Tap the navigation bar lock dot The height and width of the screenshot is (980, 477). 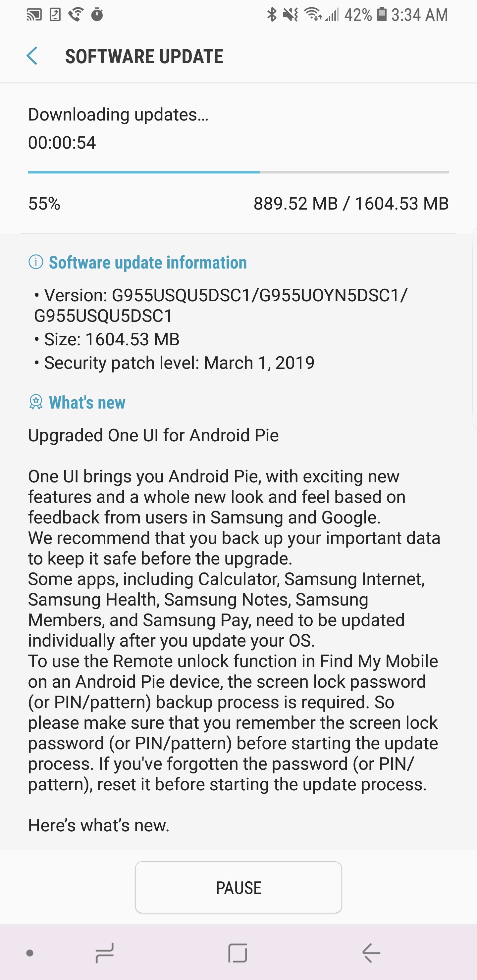(30, 953)
